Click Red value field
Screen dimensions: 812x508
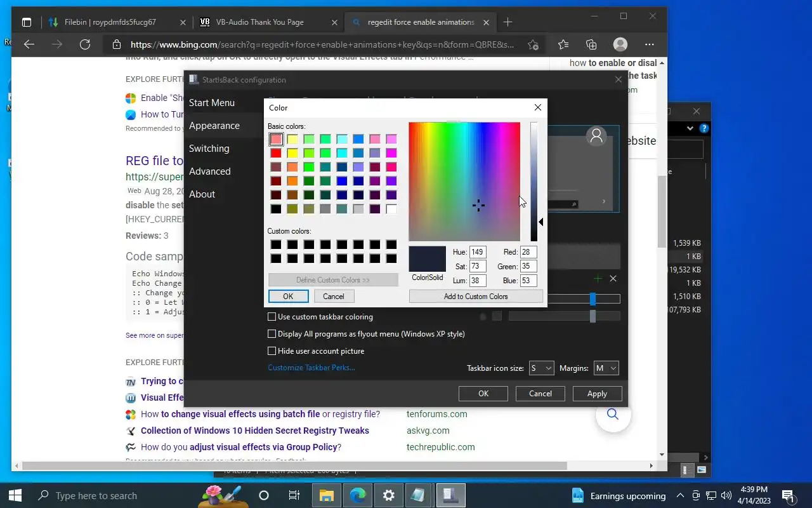(528, 252)
